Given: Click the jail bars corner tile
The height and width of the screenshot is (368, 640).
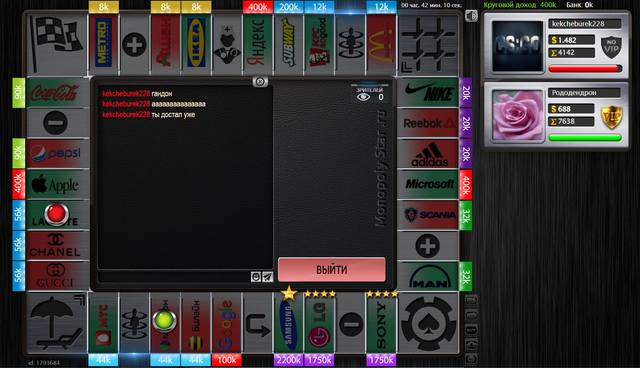Looking at the screenshot, I should pyautogui.click(x=428, y=44).
